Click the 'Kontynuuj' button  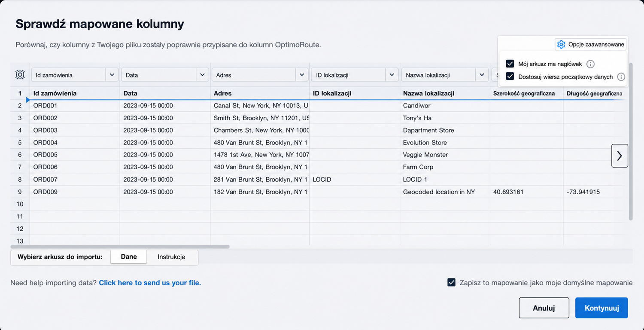tap(601, 308)
